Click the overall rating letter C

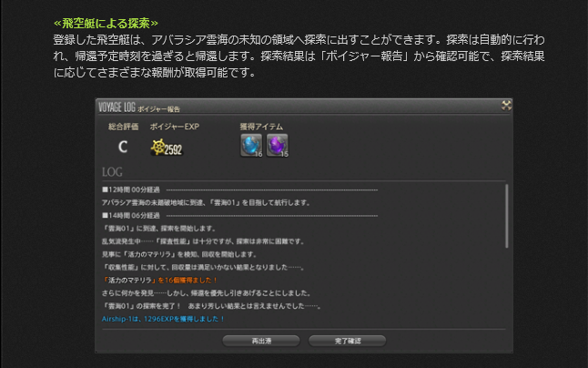click(x=123, y=147)
